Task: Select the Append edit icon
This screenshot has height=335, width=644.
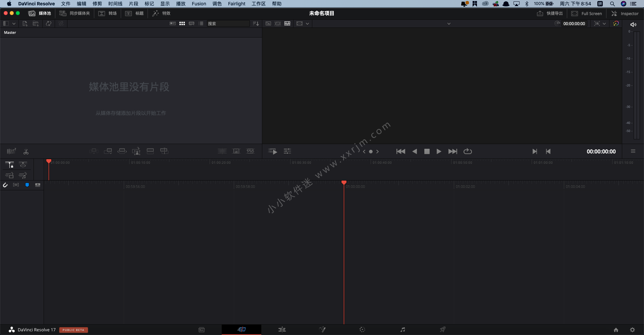Action: point(108,151)
